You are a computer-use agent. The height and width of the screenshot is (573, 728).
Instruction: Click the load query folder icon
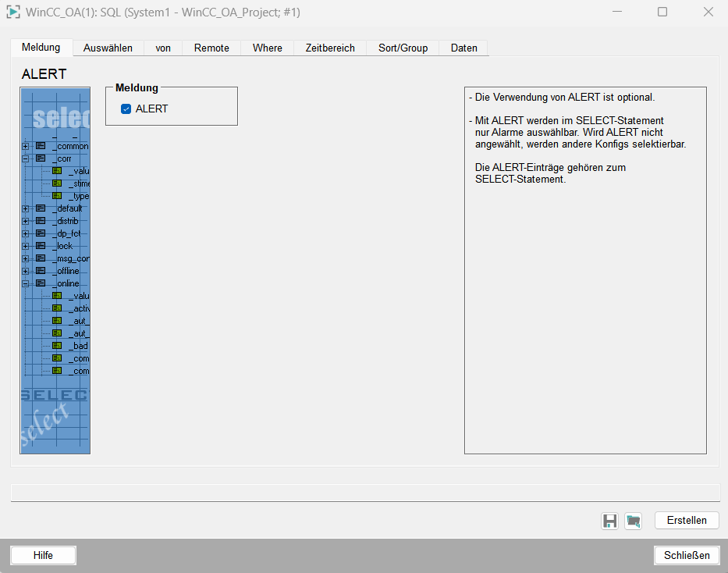[633, 521]
